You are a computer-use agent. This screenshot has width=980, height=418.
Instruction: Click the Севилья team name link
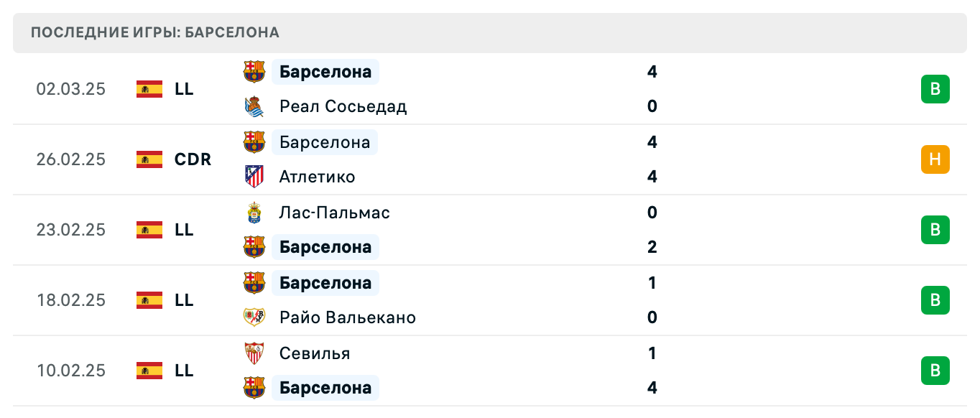tap(315, 353)
